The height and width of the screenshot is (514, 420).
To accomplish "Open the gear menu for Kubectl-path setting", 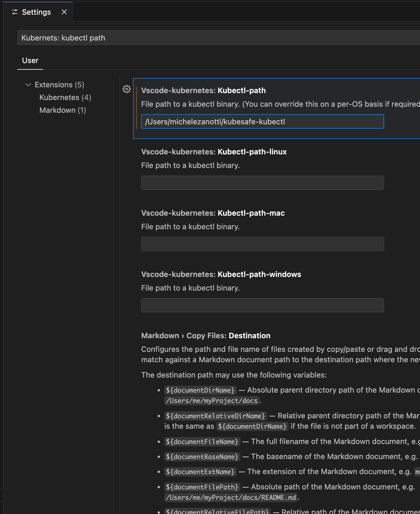I will (x=127, y=89).
